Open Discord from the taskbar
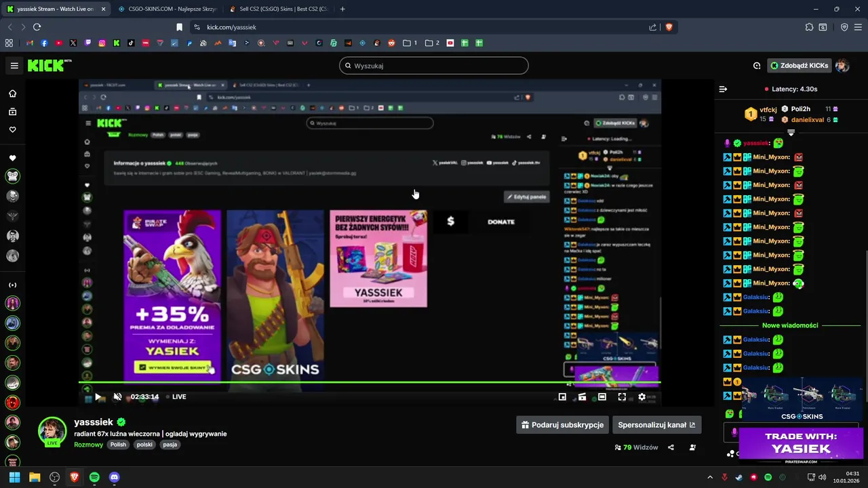The height and width of the screenshot is (488, 868). (114, 477)
